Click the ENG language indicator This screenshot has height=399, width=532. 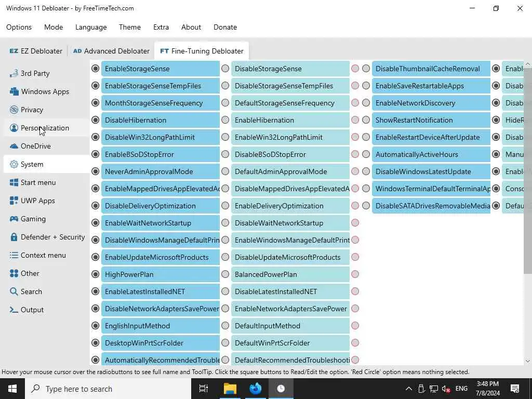461,389
